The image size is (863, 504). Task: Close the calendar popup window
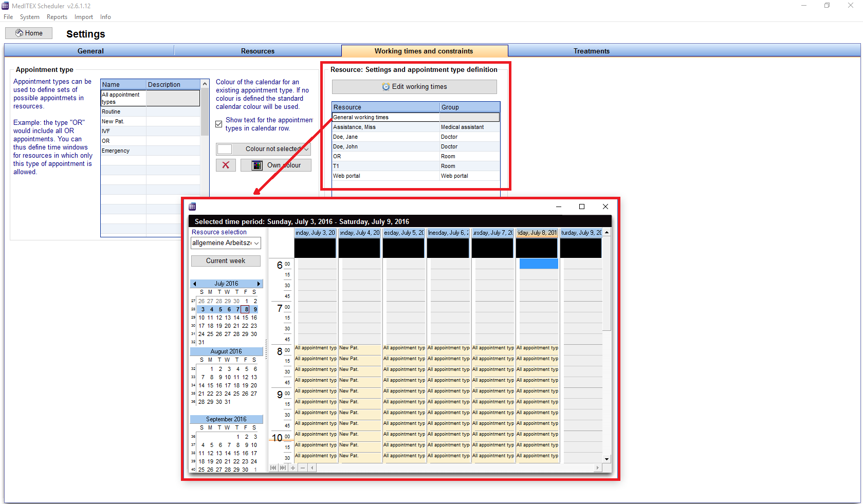pyautogui.click(x=605, y=207)
